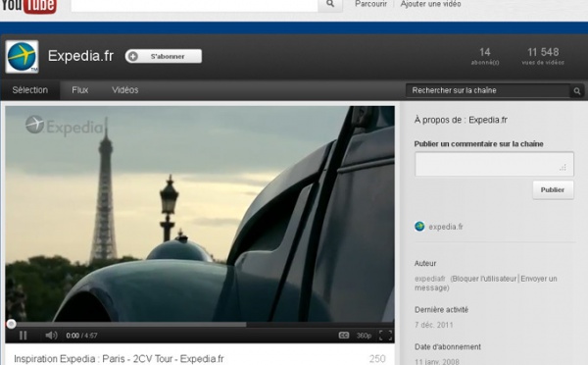Click the Publier button
Screen dimensions: 588x365
click(553, 190)
